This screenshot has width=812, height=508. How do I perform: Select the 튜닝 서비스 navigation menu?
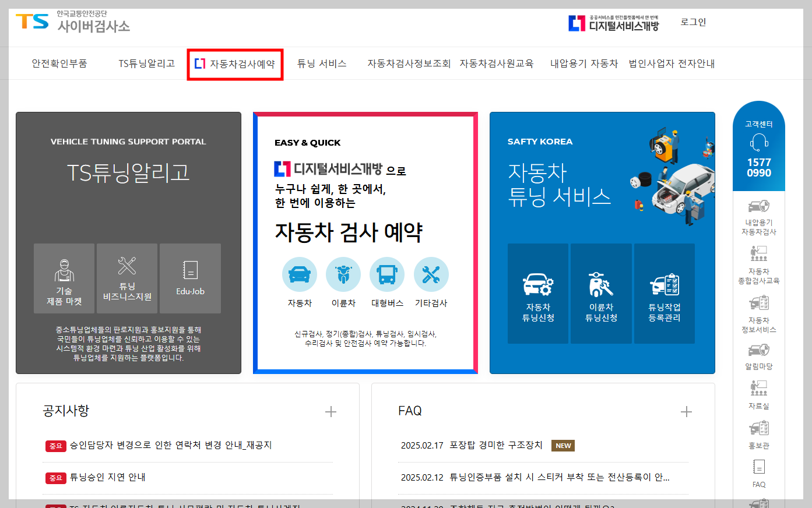click(x=321, y=64)
